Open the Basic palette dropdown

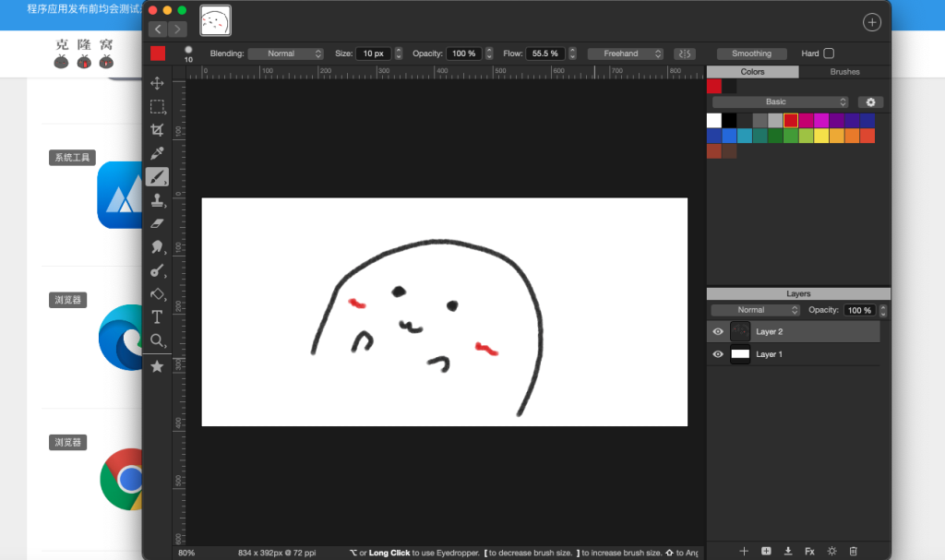tap(780, 101)
